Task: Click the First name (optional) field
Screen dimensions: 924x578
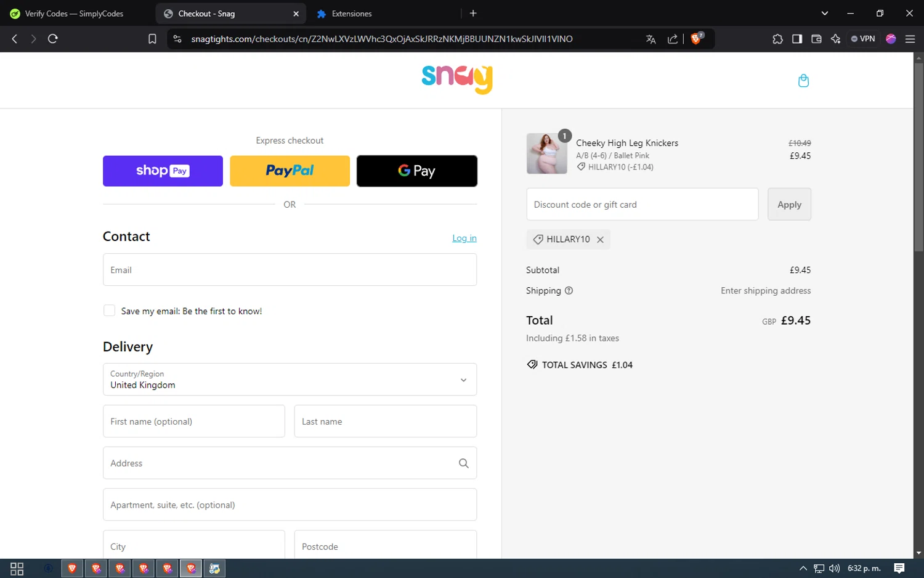Action: point(194,421)
